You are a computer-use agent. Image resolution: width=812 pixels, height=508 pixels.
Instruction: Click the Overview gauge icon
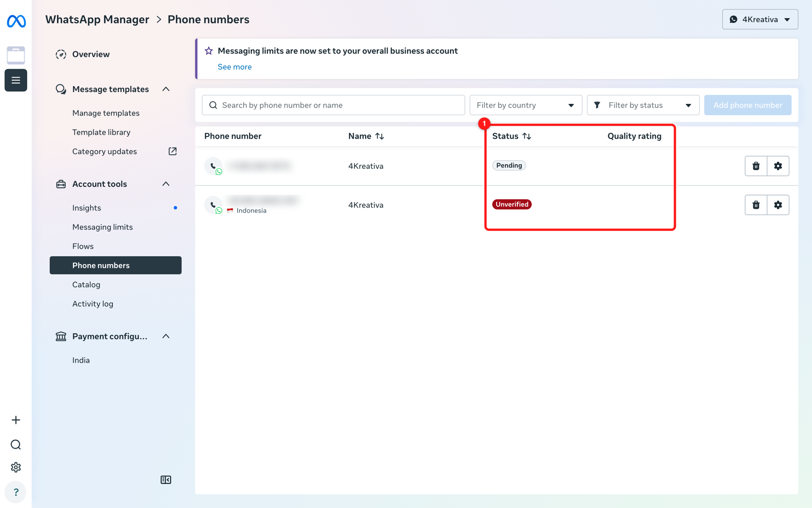pos(61,54)
